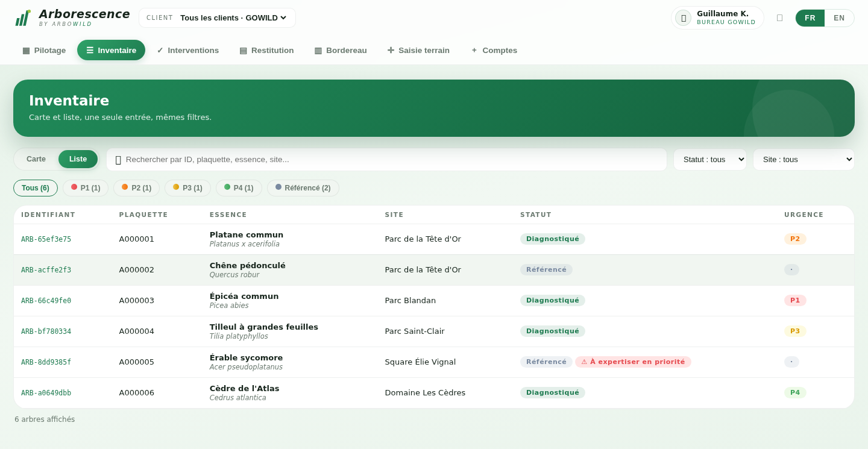Click 'À expertiser en priorité' badge
The image size is (868, 449).
click(633, 362)
